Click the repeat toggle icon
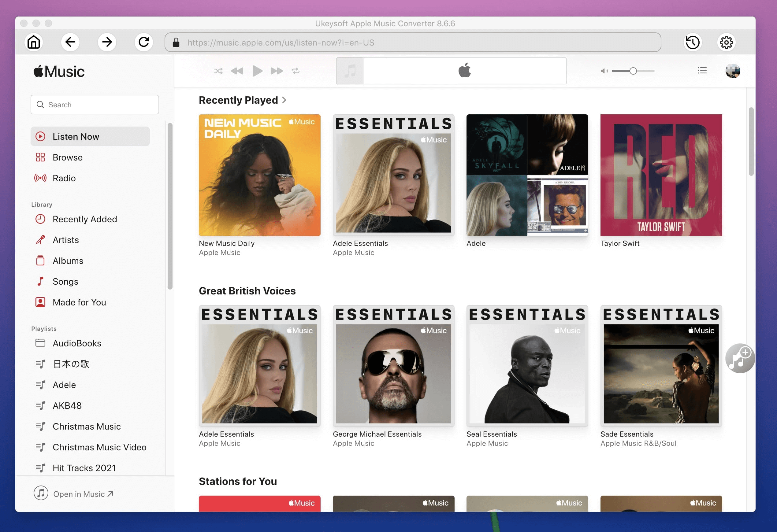 [296, 71]
